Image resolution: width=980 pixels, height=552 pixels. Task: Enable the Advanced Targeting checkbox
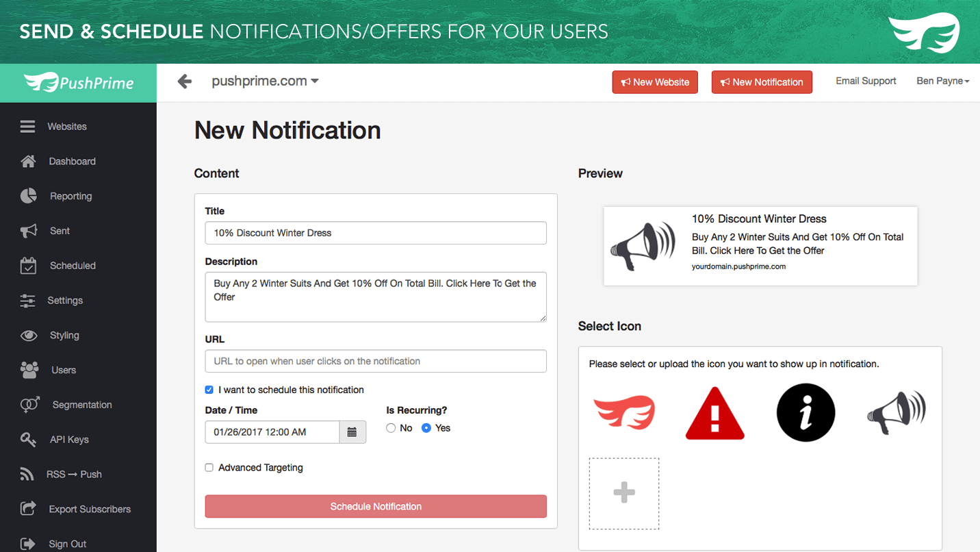click(209, 468)
